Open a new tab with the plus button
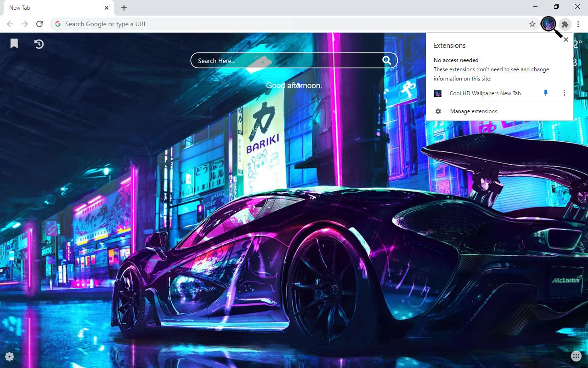Viewport: 588px width, 368px height. pos(124,8)
